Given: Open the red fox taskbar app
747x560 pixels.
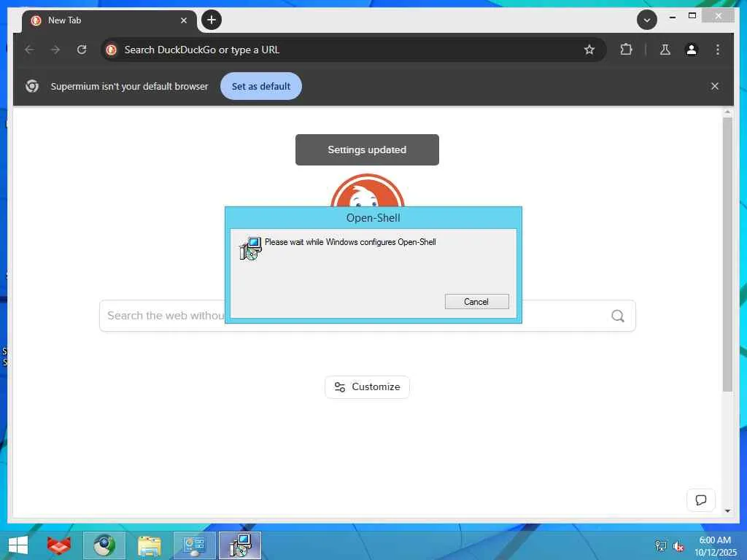Looking at the screenshot, I should [x=59, y=545].
